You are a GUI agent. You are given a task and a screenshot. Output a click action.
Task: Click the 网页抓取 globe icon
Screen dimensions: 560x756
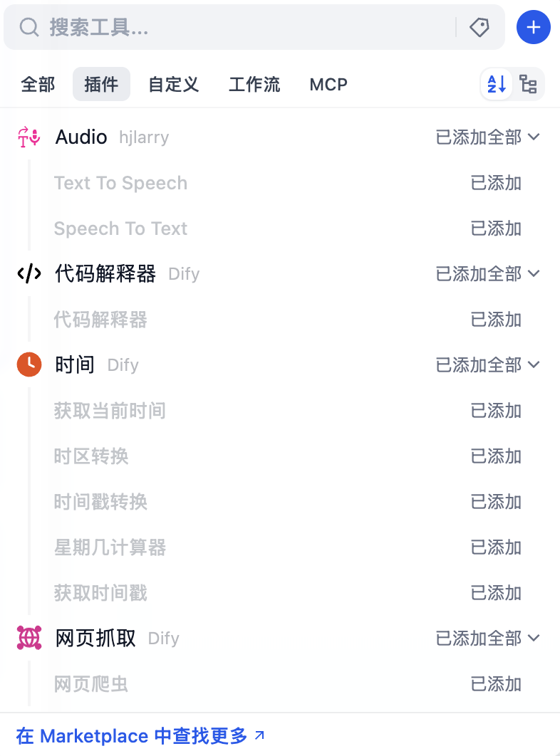tap(29, 638)
